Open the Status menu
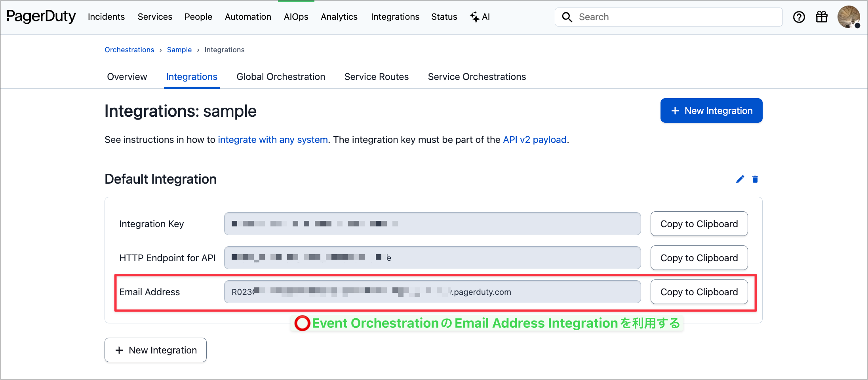Viewport: 868px width, 380px height. [444, 17]
